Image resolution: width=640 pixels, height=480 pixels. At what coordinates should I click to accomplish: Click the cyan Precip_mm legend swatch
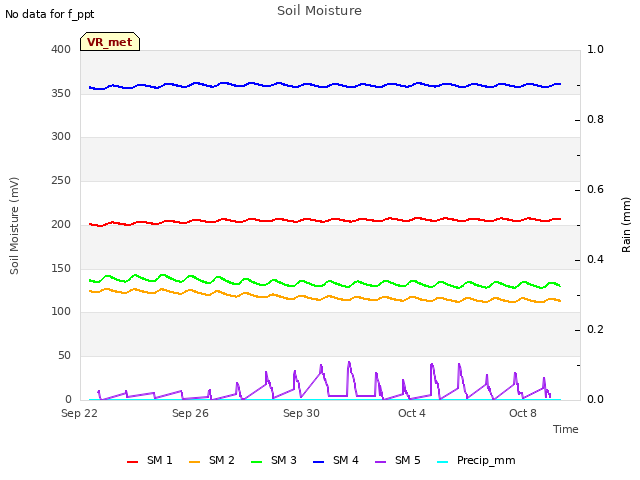(x=443, y=462)
